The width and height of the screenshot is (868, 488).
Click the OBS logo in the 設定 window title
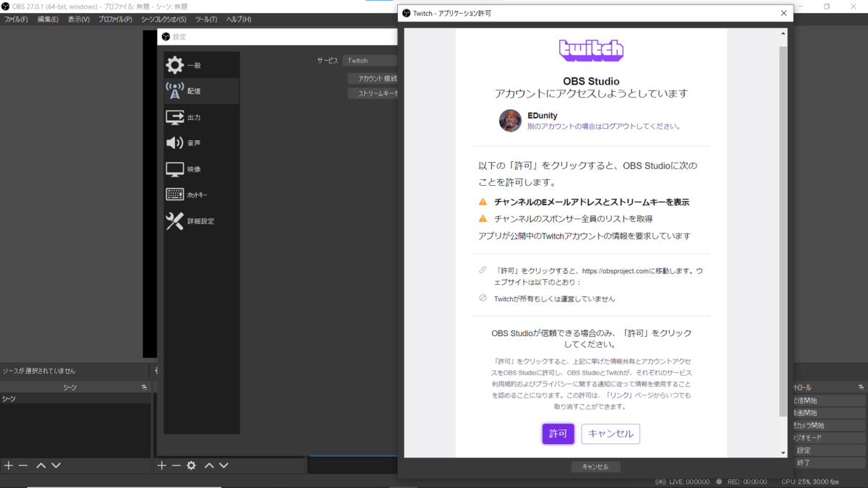tap(166, 37)
